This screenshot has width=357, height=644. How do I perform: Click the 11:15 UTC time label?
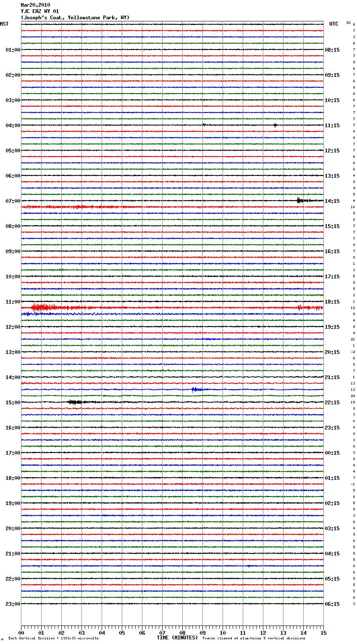[332, 126]
